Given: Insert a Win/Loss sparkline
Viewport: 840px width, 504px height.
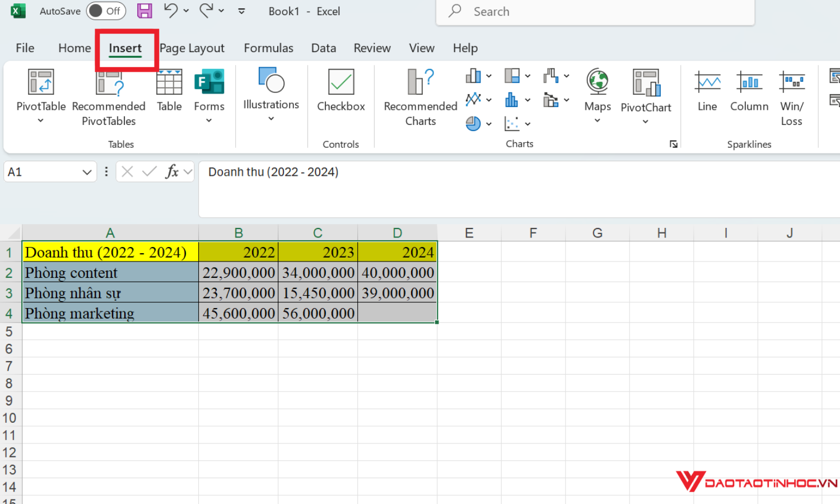Looking at the screenshot, I should tap(791, 95).
